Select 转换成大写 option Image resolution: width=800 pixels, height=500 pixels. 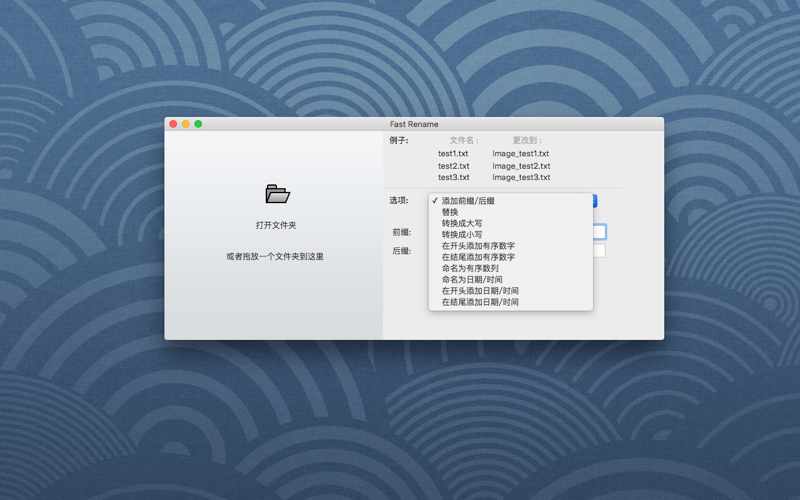(511, 223)
